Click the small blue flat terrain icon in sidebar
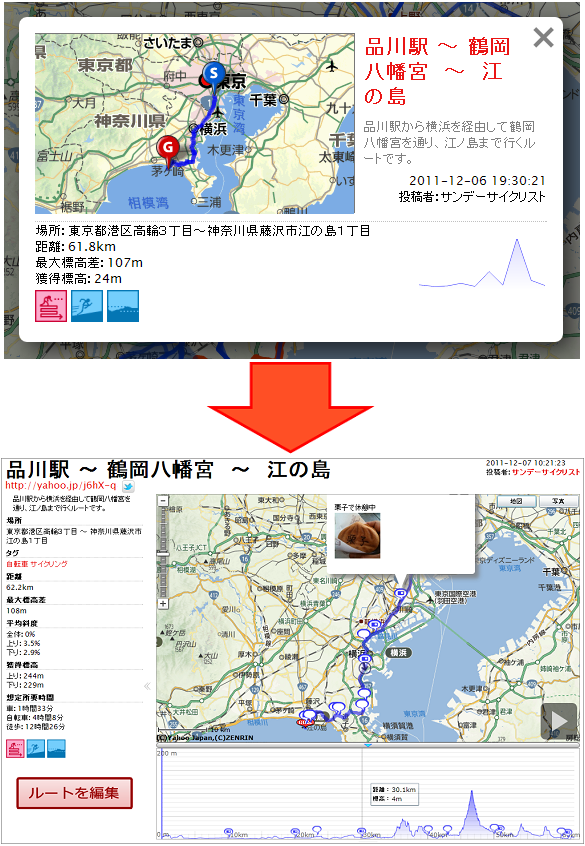 point(56,749)
